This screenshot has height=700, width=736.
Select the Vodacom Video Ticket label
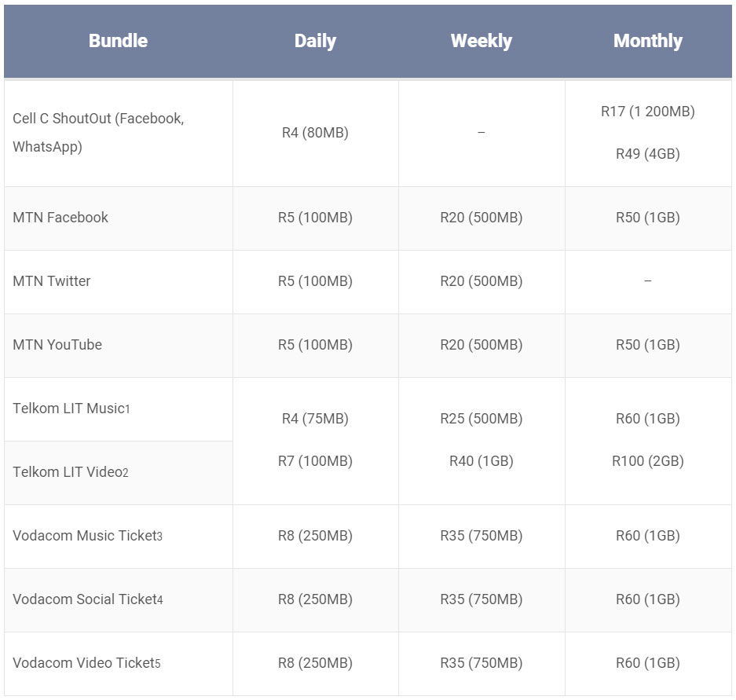[x=86, y=663]
